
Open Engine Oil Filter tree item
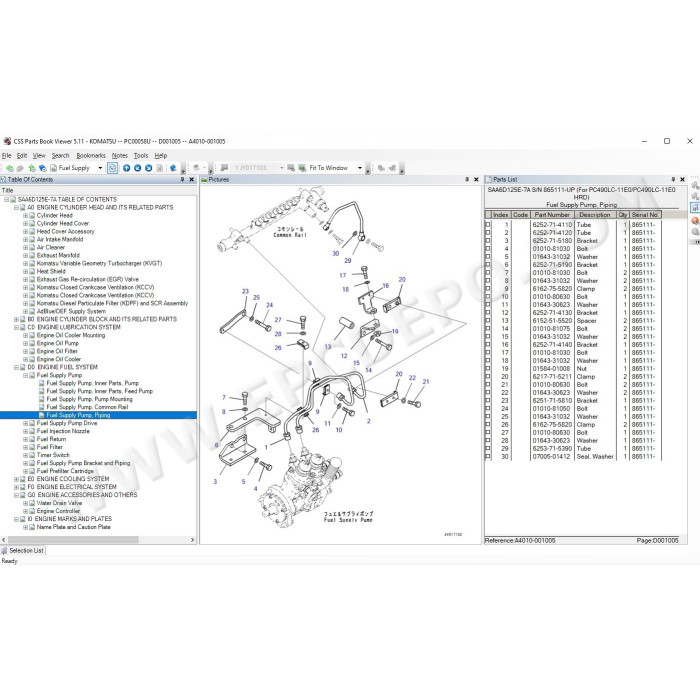click(x=57, y=351)
